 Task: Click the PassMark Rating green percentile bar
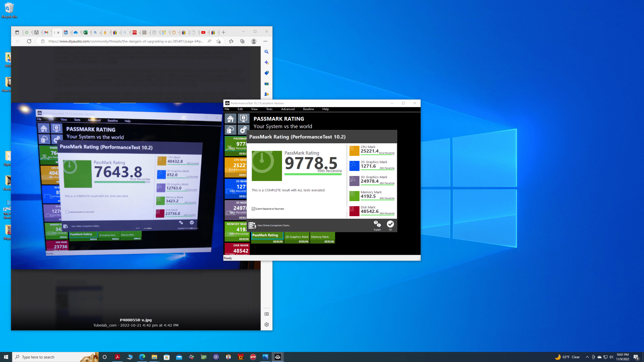(x=313, y=174)
